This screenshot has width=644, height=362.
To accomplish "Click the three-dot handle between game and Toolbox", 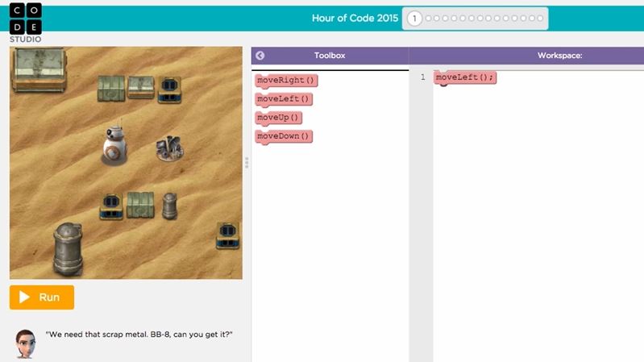I will point(247,163).
